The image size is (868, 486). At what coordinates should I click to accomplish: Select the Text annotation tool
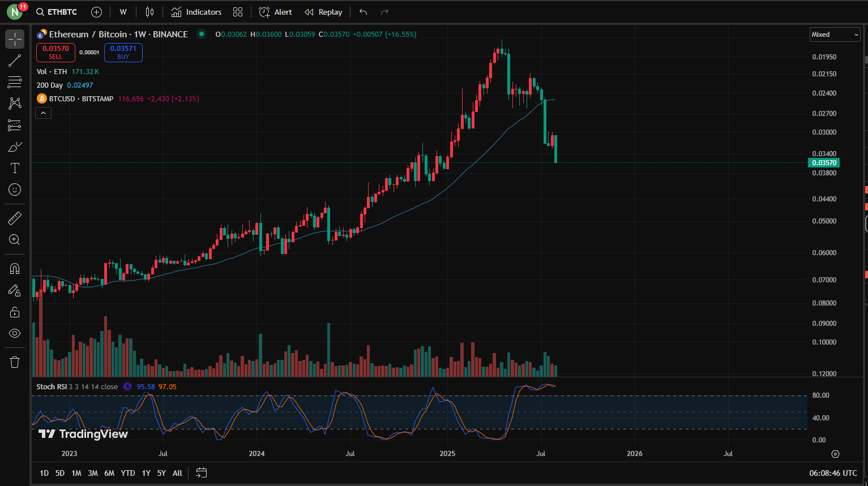[15, 168]
